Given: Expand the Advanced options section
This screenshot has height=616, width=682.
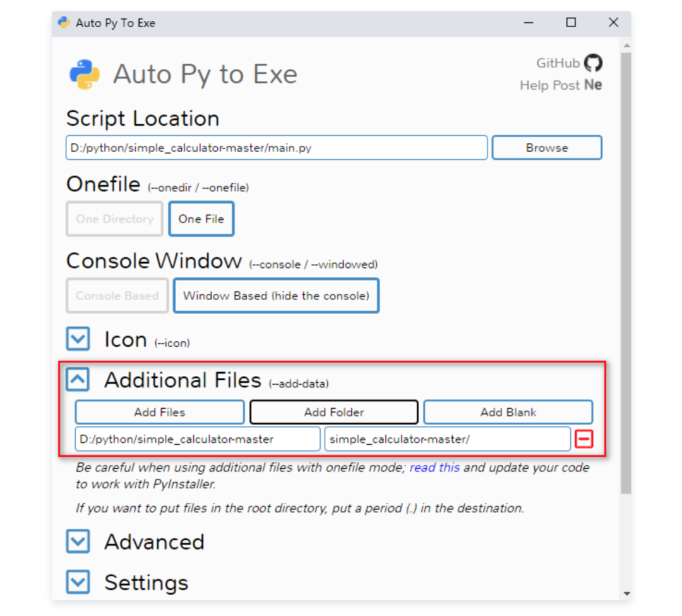Looking at the screenshot, I should point(77,541).
